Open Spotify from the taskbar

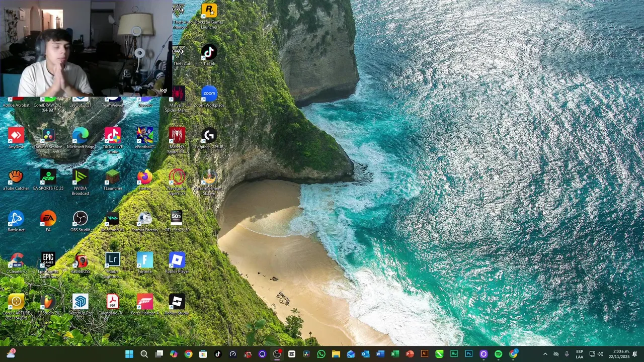click(x=498, y=354)
